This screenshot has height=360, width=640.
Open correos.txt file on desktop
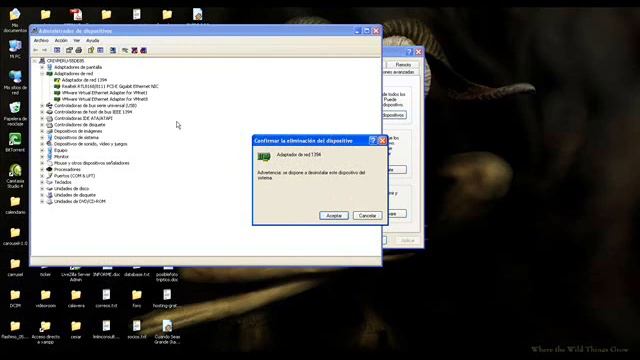[106, 295]
